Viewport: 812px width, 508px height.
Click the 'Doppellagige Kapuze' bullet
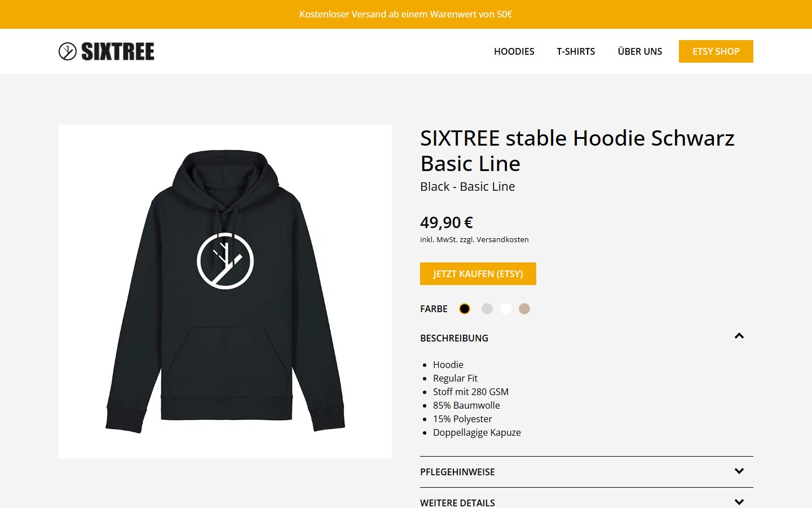click(477, 432)
